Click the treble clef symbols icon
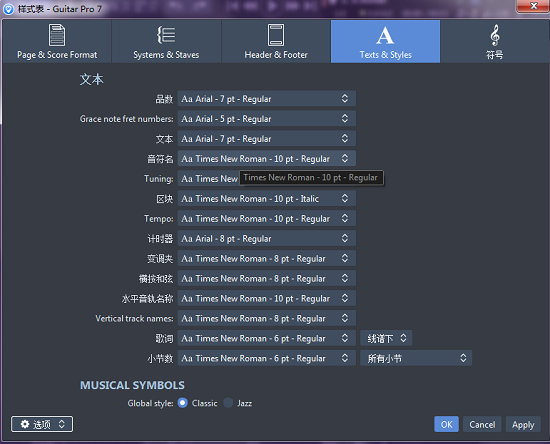This screenshot has height=444, width=550. pos(495,35)
